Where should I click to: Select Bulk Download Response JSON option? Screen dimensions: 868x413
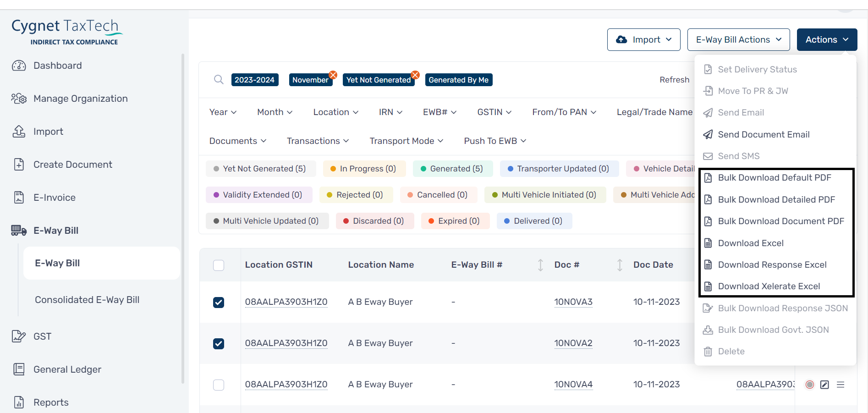(776, 308)
